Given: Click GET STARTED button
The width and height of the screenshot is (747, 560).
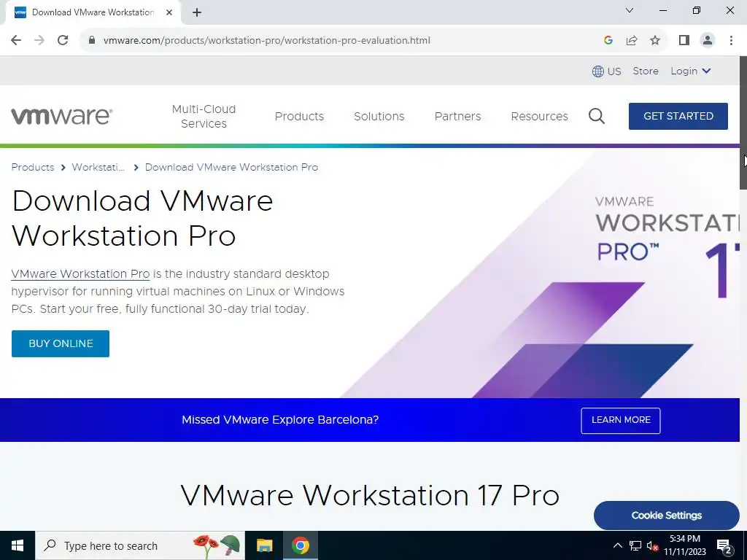Looking at the screenshot, I should click(x=678, y=116).
